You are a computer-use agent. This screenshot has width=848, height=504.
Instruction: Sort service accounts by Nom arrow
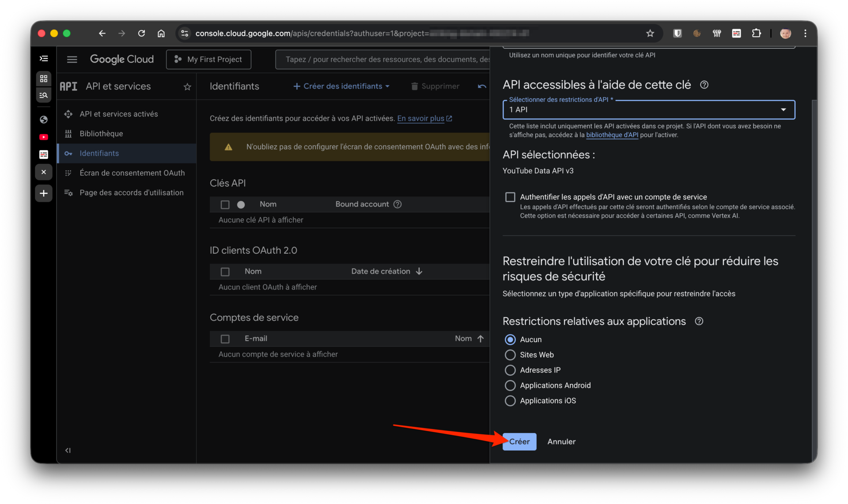[x=481, y=339]
